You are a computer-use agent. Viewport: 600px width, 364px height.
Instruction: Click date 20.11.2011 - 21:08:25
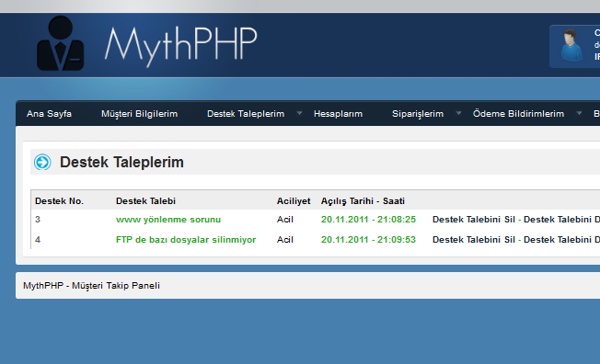coord(368,220)
